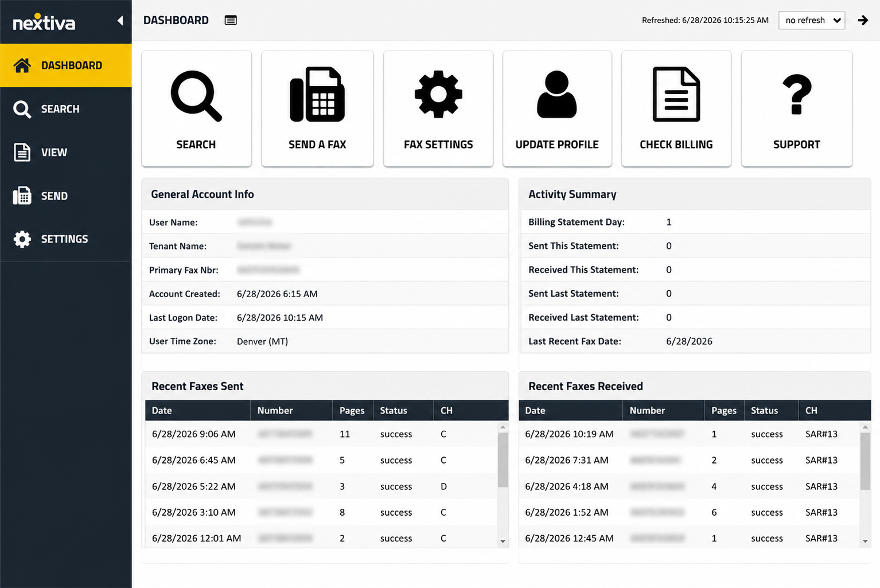Image resolution: width=880 pixels, height=588 pixels.
Task: Click the Last Logon Date value 10:15 AM
Action: coord(280,318)
